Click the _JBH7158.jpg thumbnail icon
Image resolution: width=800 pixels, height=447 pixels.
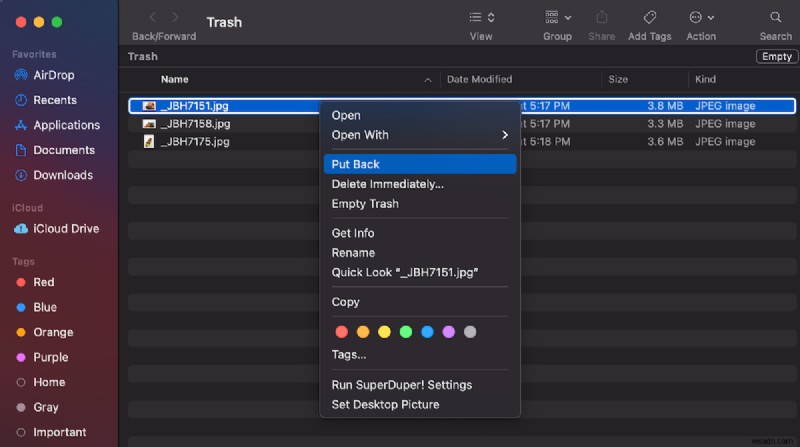click(x=149, y=123)
